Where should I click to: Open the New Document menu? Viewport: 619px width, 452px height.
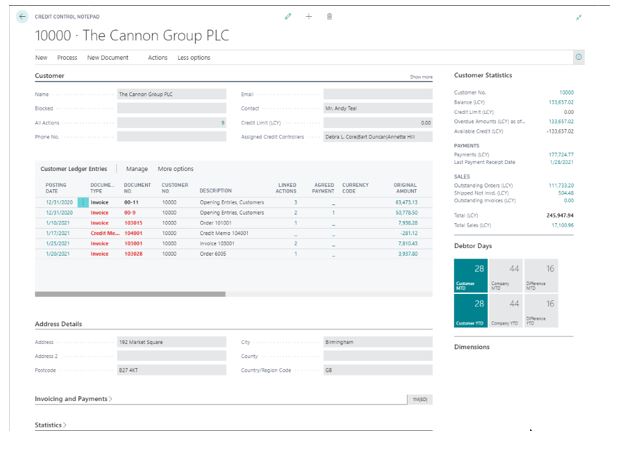tap(107, 58)
